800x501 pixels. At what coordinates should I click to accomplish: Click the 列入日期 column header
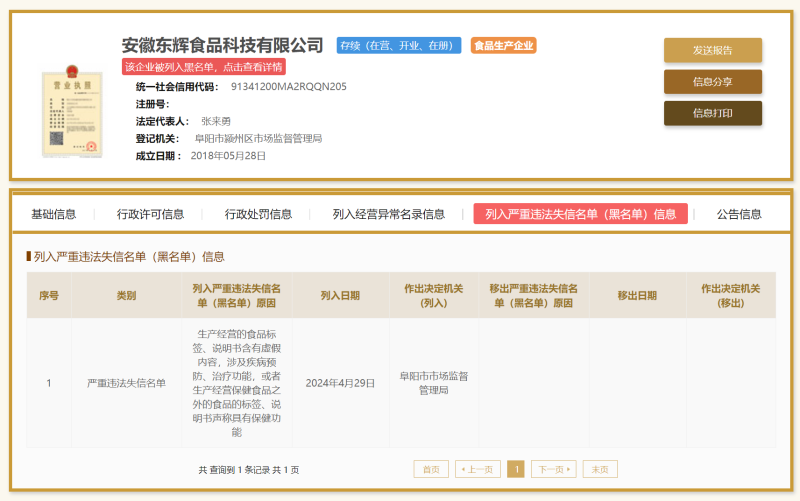click(x=340, y=296)
